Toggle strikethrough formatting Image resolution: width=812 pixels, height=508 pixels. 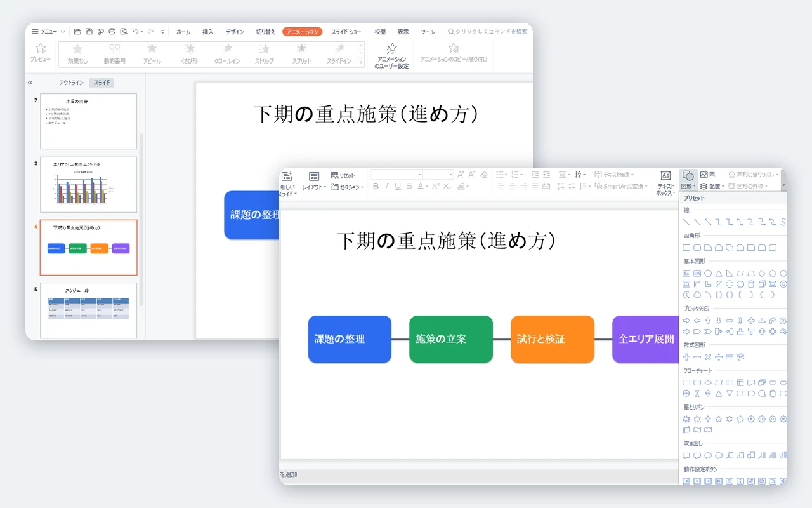[409, 186]
